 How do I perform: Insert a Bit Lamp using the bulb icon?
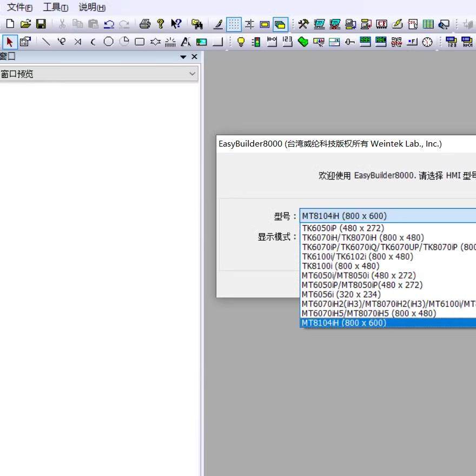point(241,42)
